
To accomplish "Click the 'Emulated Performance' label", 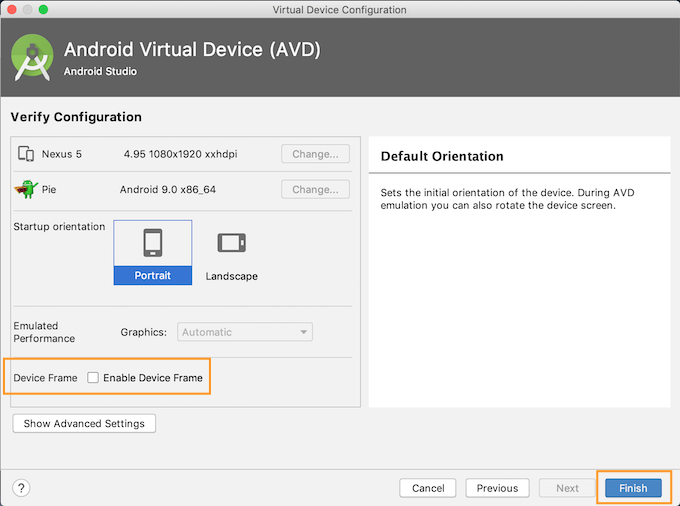I will (x=44, y=332).
